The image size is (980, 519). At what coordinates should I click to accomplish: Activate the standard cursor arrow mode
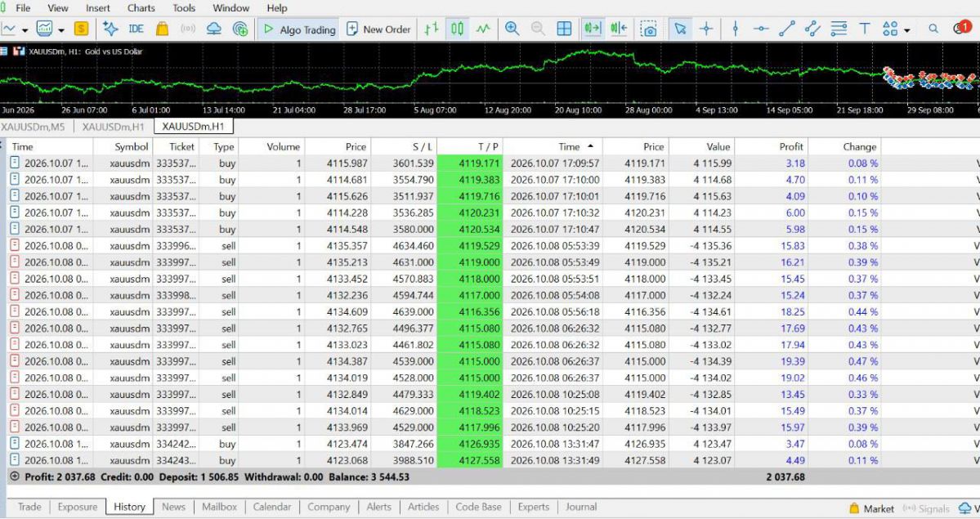point(680,29)
